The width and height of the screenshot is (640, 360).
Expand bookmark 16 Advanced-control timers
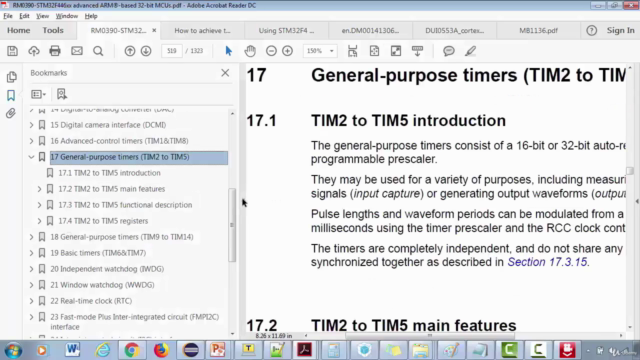(31, 141)
